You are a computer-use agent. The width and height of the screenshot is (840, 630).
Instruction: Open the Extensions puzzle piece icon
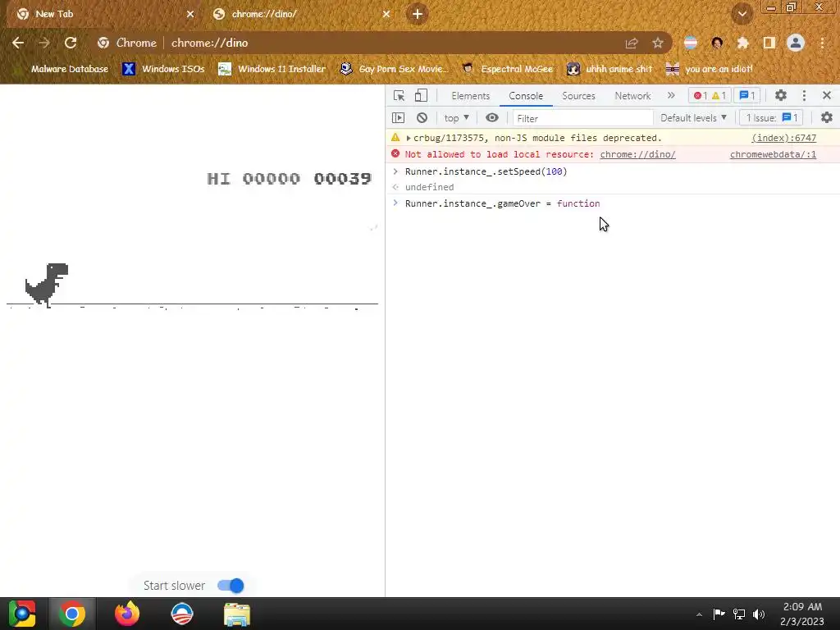742,43
